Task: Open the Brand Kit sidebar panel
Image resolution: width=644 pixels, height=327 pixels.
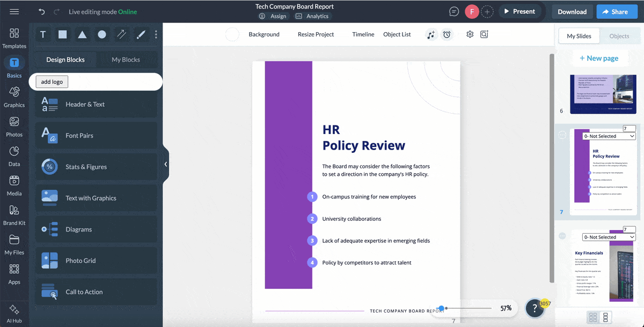Action: point(14,214)
